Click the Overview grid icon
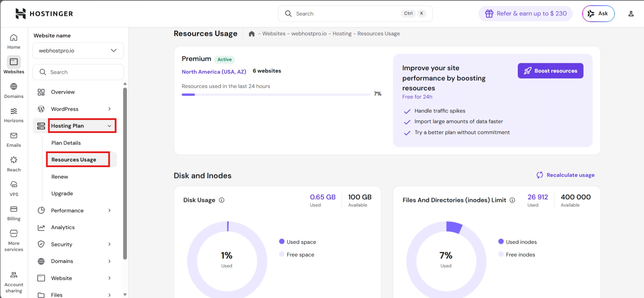Viewport: 644px width, 298px height. (41, 92)
